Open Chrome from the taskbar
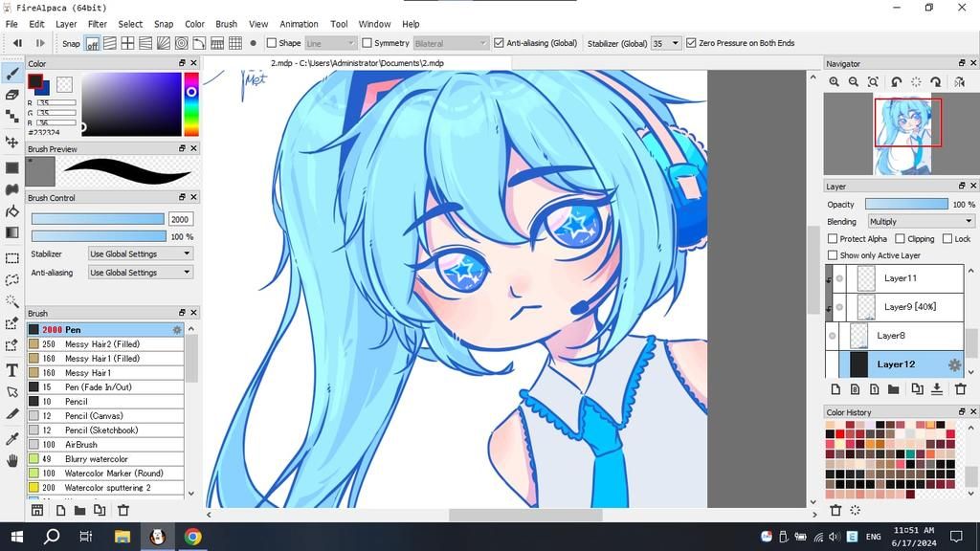Viewport: 980px width, 551px height. pyautogui.click(x=192, y=537)
